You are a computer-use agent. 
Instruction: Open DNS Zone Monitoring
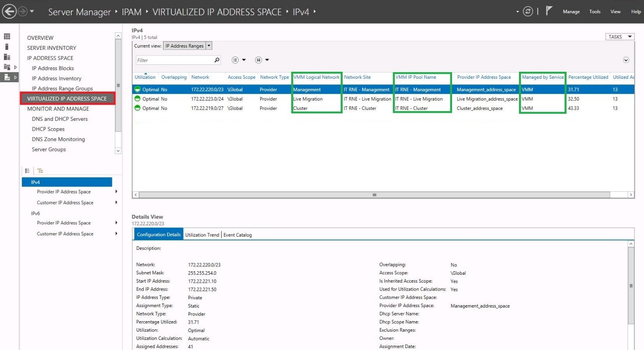click(59, 139)
